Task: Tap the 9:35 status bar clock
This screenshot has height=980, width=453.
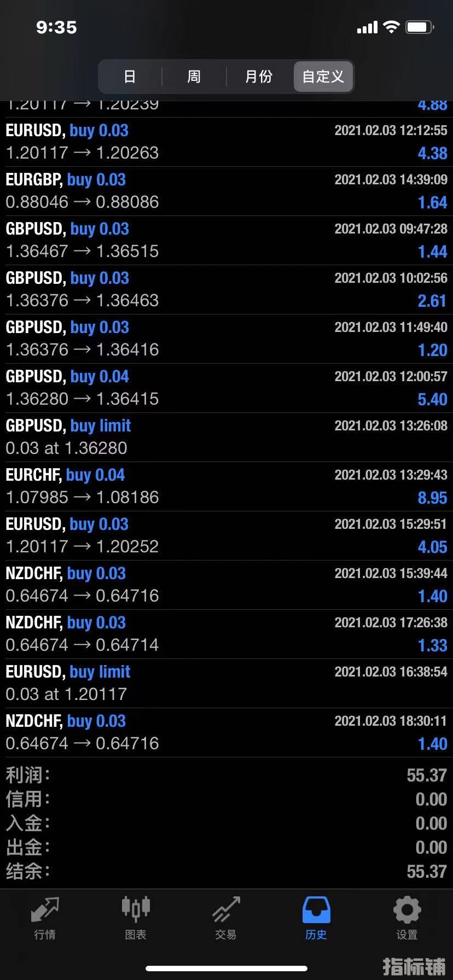Action: pos(56,27)
